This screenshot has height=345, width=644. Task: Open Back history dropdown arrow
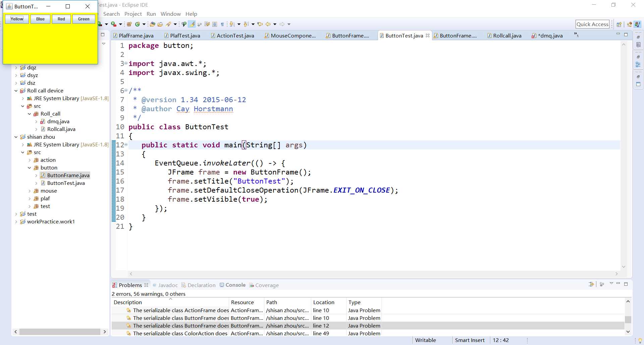[275, 24]
